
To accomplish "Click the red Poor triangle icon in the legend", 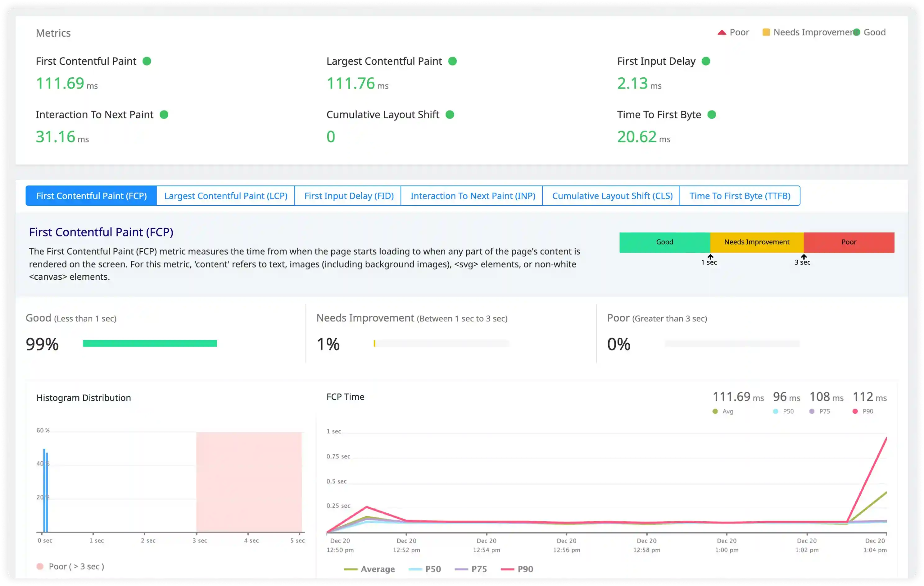I will click(722, 32).
